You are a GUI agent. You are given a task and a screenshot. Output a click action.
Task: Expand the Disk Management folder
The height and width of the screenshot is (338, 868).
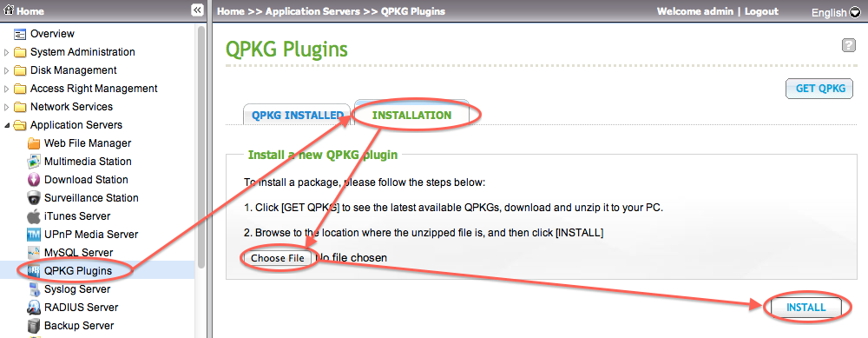7,71
